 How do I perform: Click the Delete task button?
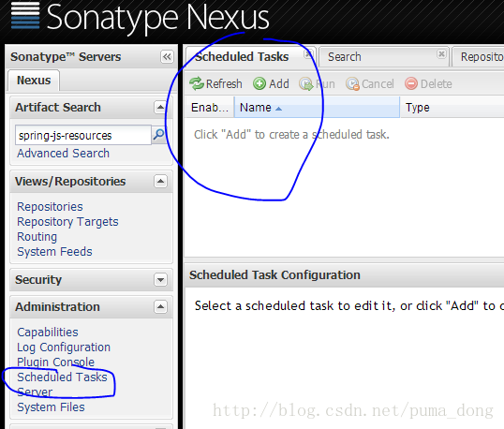pos(428,84)
